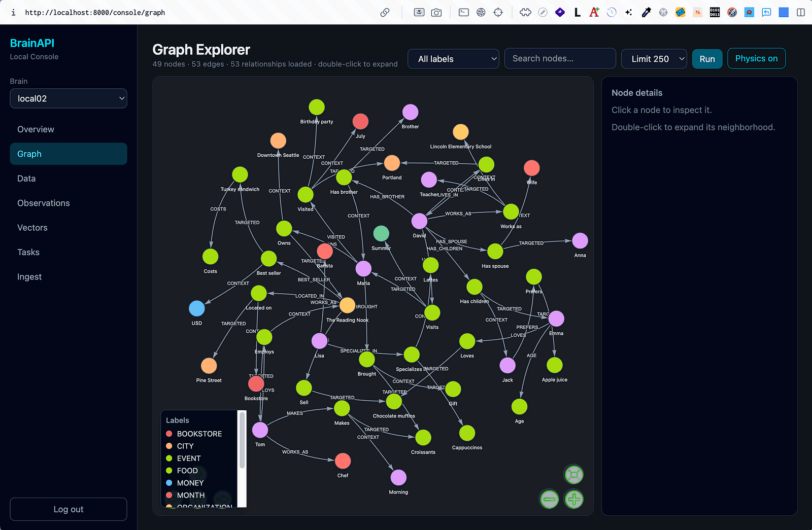
Task: Click the clock history extension icon
Action: coord(612,12)
